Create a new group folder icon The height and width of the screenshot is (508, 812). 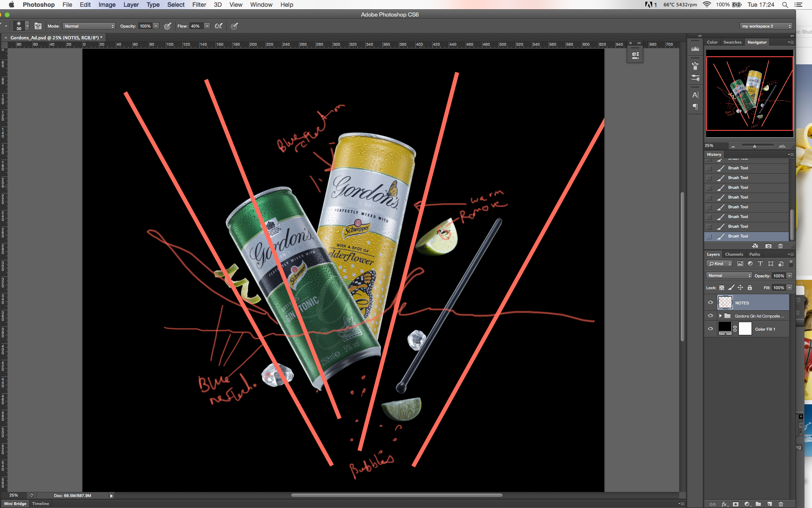(x=758, y=504)
